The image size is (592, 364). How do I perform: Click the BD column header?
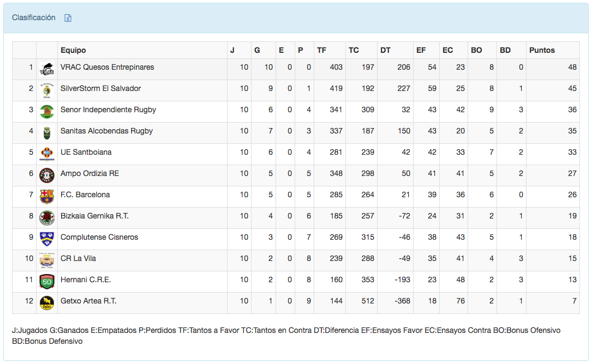pyautogui.click(x=505, y=50)
